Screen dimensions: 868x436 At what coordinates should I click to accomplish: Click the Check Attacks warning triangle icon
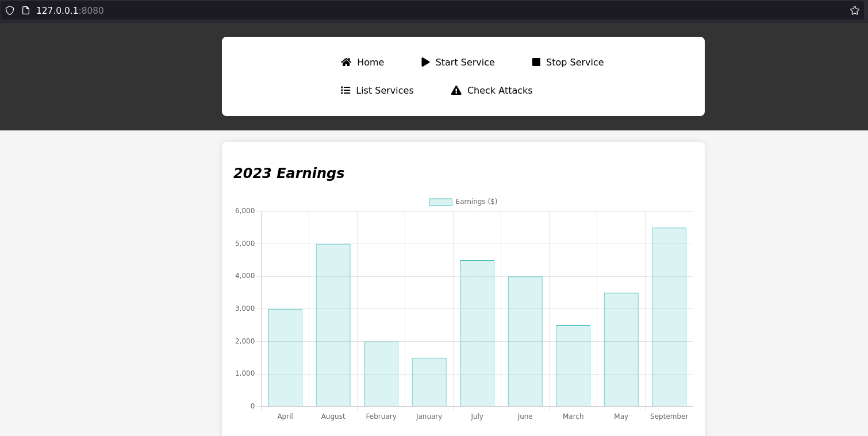pyautogui.click(x=456, y=90)
